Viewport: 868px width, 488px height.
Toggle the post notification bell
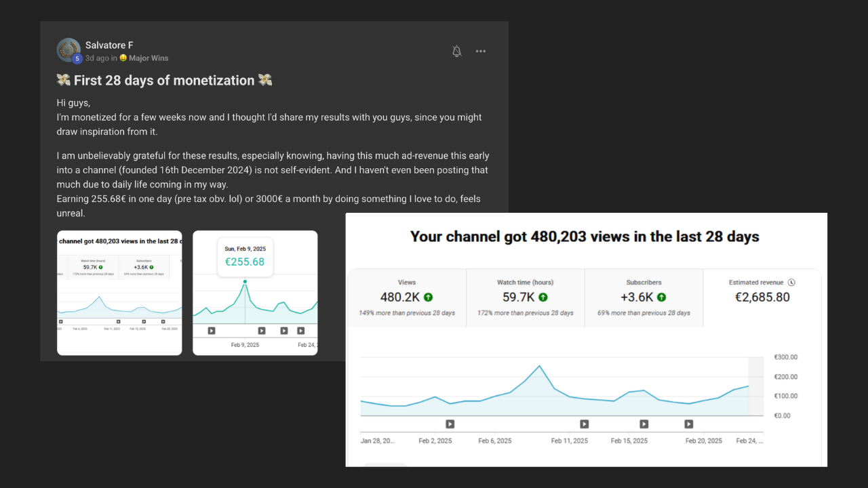pos(457,52)
